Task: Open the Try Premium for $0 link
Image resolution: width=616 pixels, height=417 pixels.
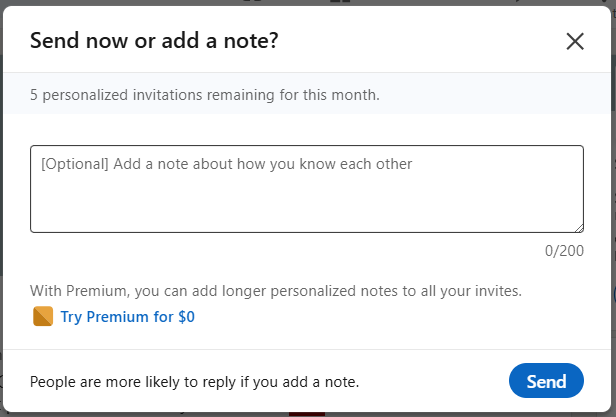Action: coord(127,317)
